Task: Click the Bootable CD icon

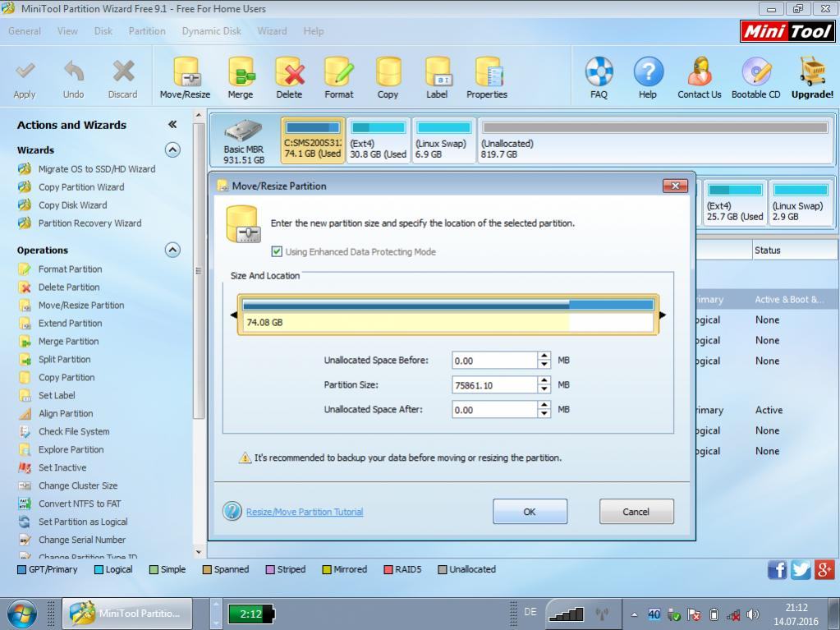Action: (756, 71)
